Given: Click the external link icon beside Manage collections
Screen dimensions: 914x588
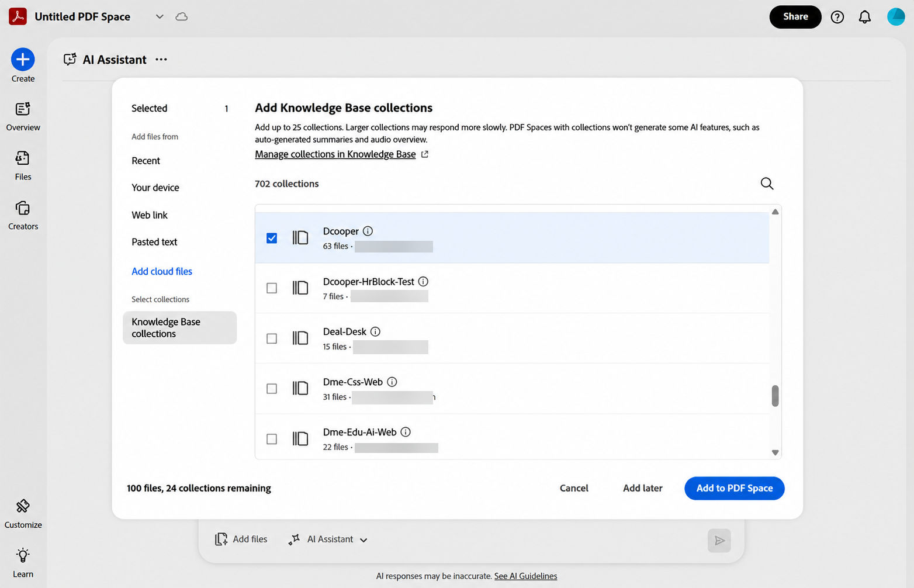Looking at the screenshot, I should [425, 154].
